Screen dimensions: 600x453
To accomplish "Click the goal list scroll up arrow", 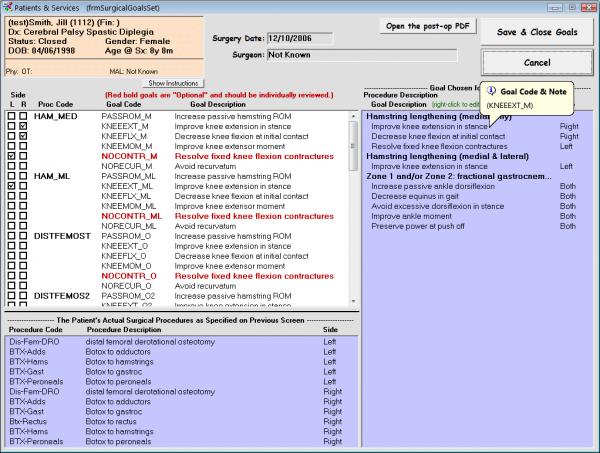I will (x=353, y=116).
